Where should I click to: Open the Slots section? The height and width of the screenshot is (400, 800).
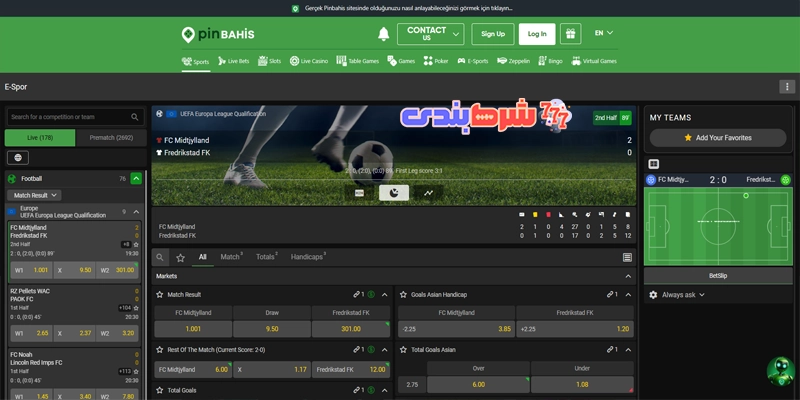tap(269, 61)
